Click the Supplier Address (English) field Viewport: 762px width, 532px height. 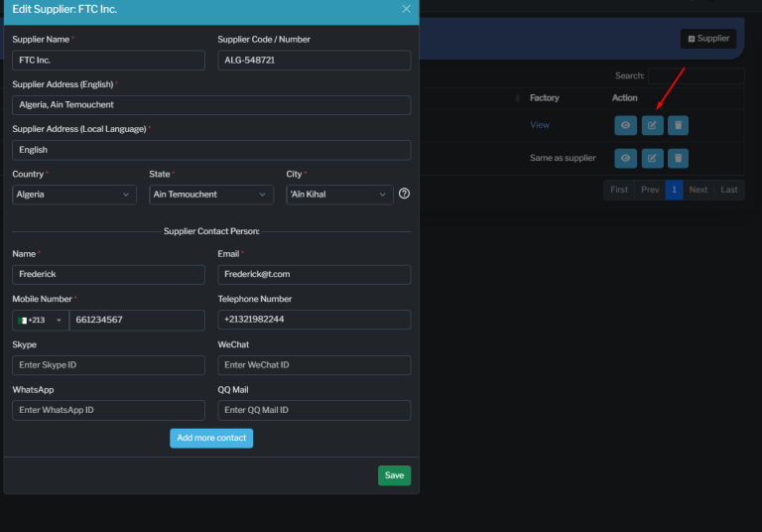tap(211, 105)
